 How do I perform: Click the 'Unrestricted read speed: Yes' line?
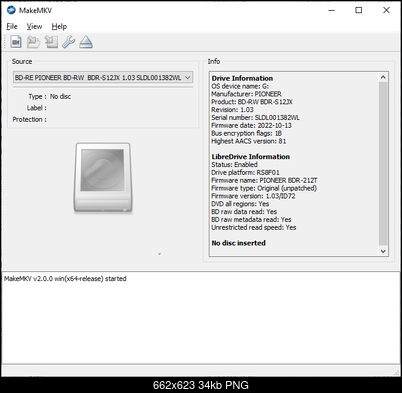[254, 227]
